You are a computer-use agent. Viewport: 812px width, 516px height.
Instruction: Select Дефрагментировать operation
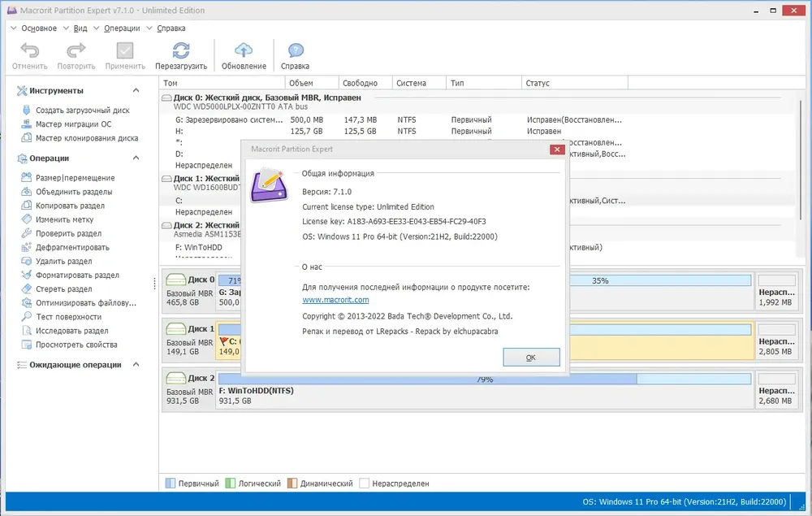pyautogui.click(x=72, y=248)
